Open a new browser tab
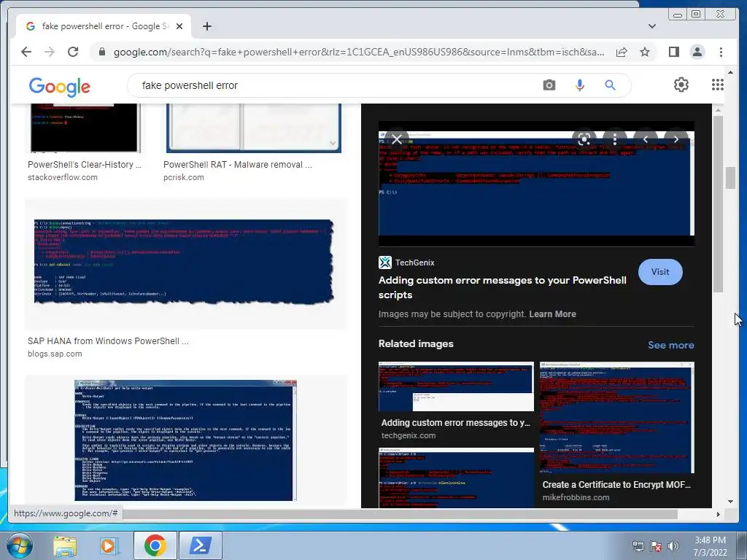Viewport: 747px width, 560px height. pos(206,26)
